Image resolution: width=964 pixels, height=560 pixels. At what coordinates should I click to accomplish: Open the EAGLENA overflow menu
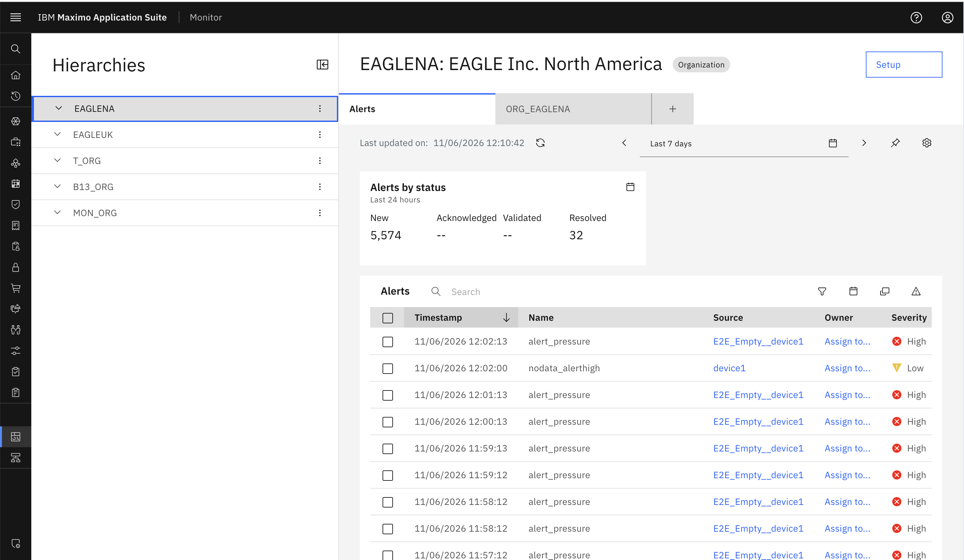[x=320, y=109]
